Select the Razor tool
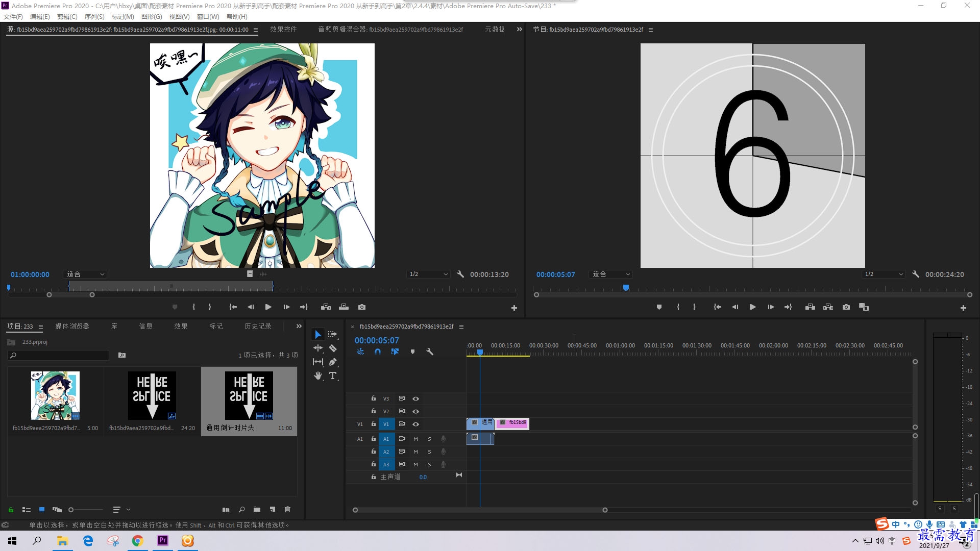 pyautogui.click(x=333, y=348)
